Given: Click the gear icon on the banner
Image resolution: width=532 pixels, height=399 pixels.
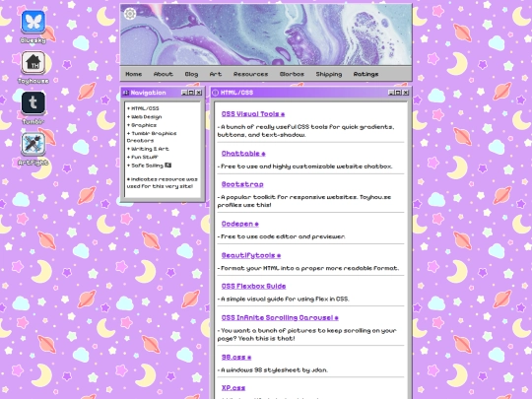Looking at the screenshot, I should (x=130, y=14).
